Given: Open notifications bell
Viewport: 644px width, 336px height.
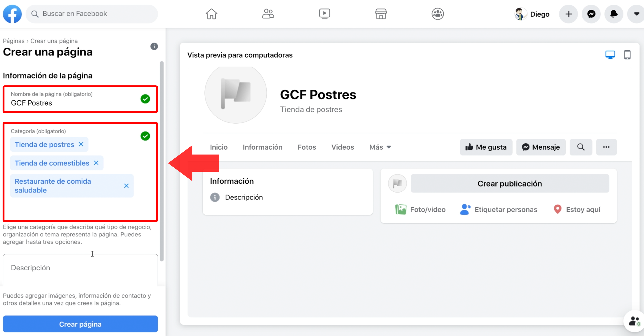Looking at the screenshot, I should pos(614,14).
